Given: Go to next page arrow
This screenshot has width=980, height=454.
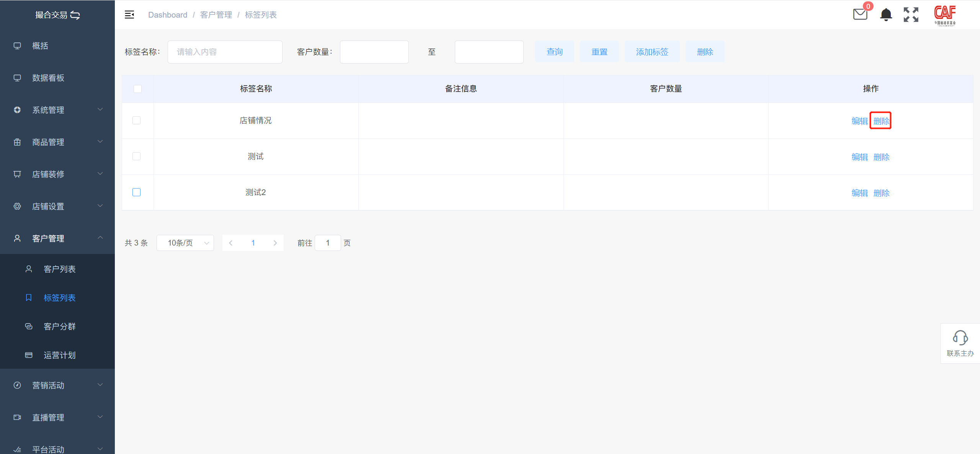Looking at the screenshot, I should point(275,243).
